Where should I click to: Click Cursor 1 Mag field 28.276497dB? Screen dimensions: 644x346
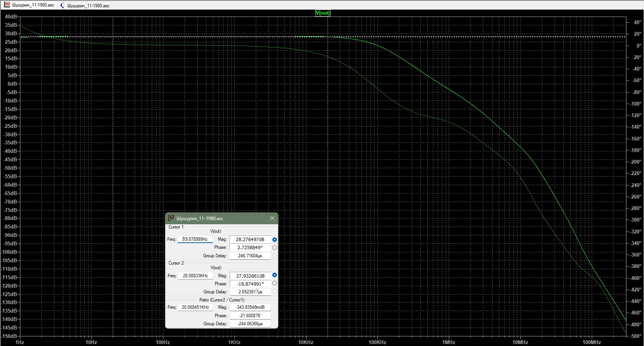(250, 239)
